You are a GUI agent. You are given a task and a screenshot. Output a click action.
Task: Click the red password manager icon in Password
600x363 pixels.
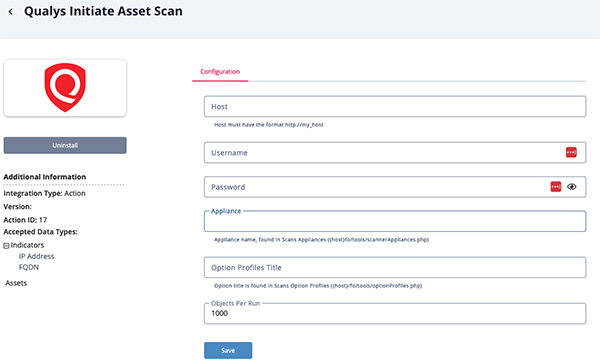tap(556, 187)
